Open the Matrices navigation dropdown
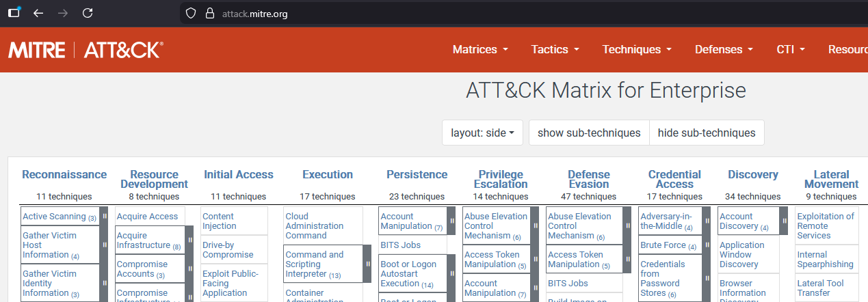Screen dimensions: 868x302 click(x=480, y=49)
